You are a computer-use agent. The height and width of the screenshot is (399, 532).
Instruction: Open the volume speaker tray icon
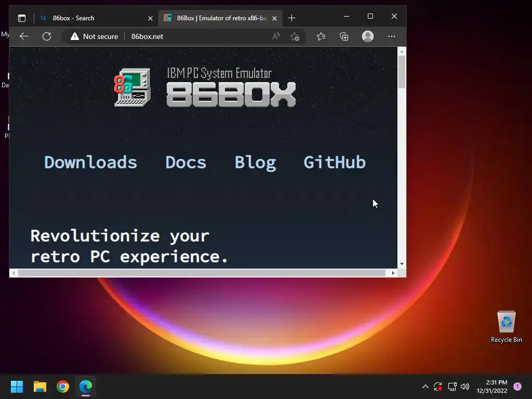click(x=465, y=387)
